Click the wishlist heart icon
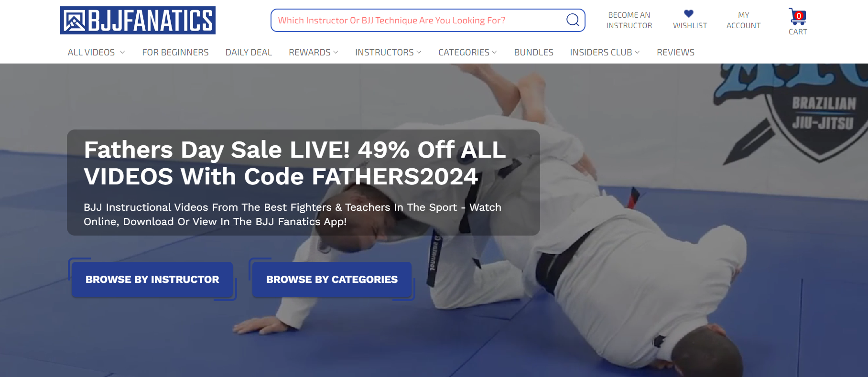 (689, 13)
